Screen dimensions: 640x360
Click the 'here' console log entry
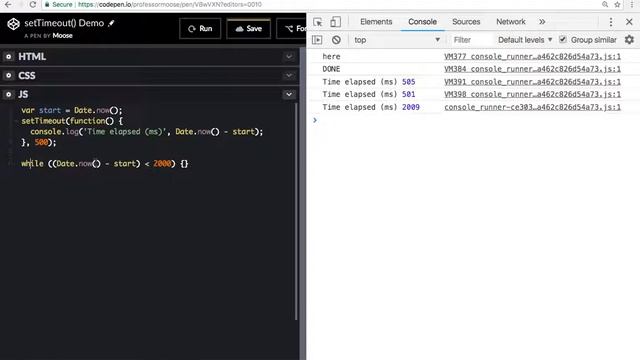point(331,57)
